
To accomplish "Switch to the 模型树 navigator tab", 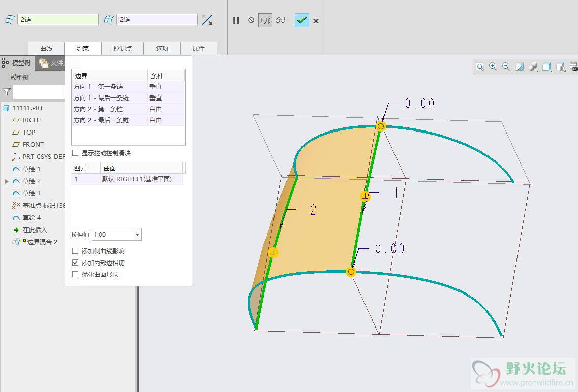I will click(x=17, y=63).
